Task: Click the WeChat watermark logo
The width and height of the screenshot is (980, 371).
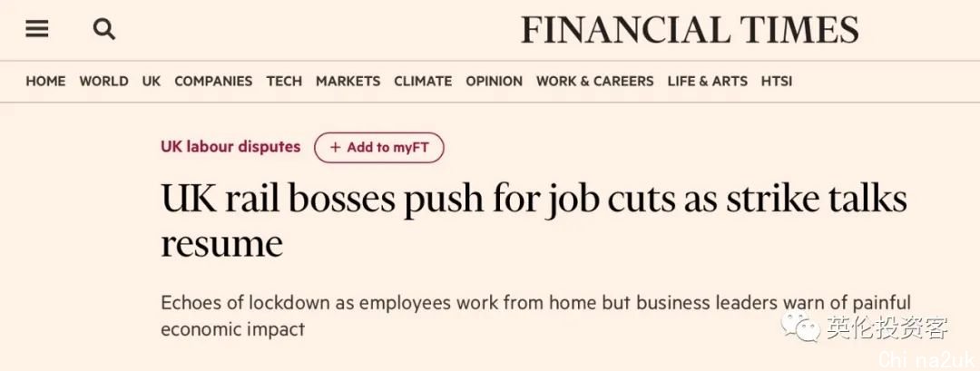Action: (x=800, y=327)
